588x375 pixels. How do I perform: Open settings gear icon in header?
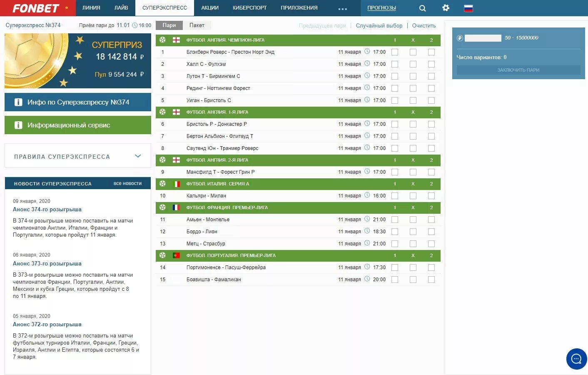(x=446, y=8)
